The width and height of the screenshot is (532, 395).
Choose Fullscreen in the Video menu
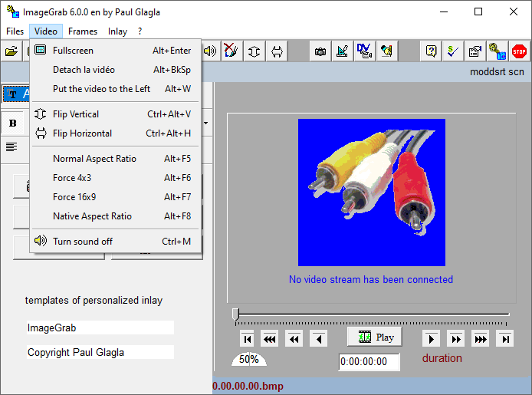pyautogui.click(x=116, y=50)
